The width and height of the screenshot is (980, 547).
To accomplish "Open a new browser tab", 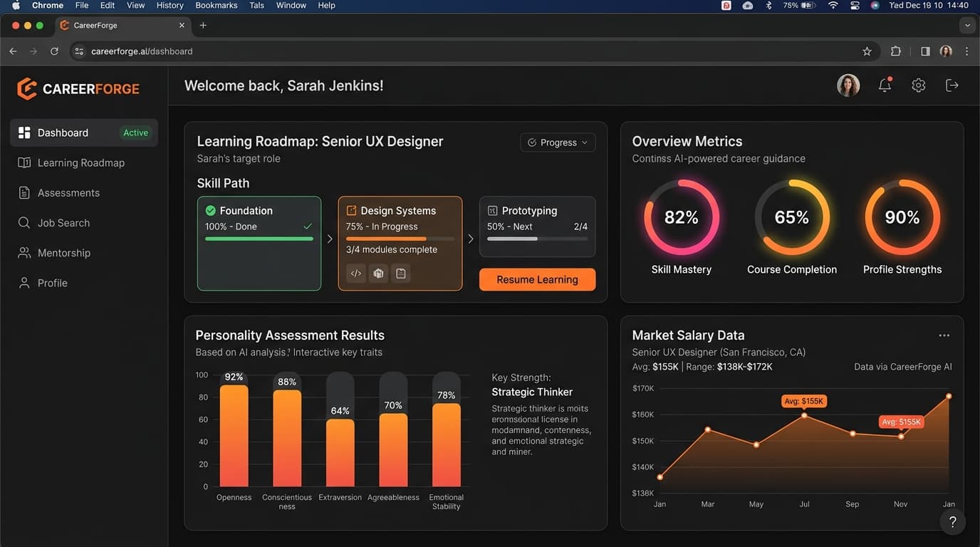I will [x=203, y=25].
